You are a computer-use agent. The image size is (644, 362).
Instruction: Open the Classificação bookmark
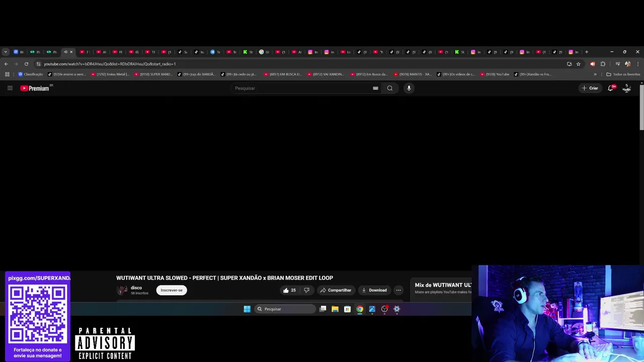(x=30, y=74)
